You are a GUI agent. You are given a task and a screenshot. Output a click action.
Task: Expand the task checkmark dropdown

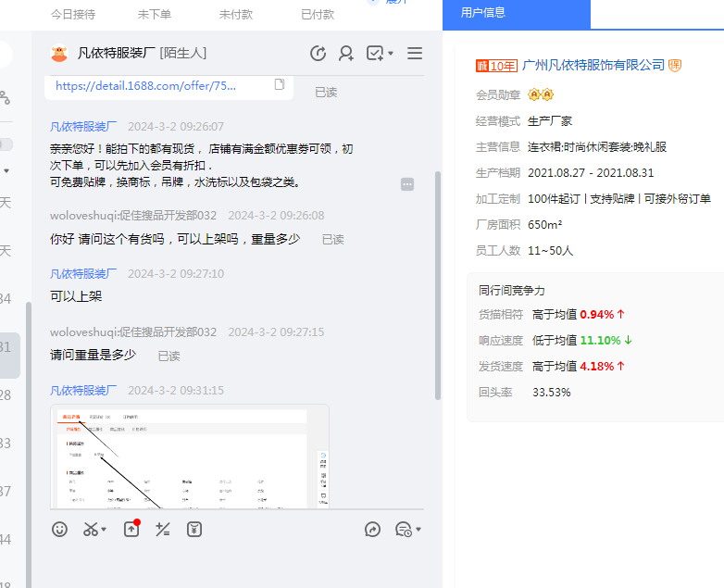tap(391, 54)
